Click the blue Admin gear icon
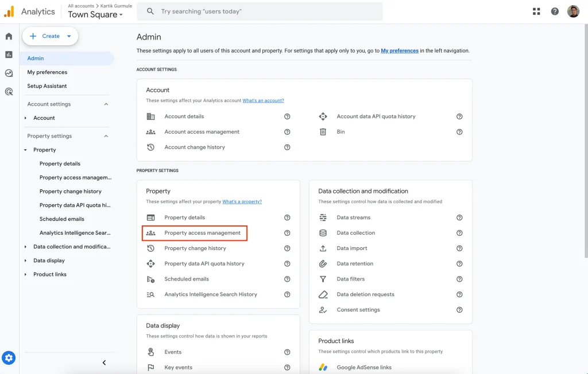Image resolution: width=588 pixels, height=374 pixels. (9, 358)
